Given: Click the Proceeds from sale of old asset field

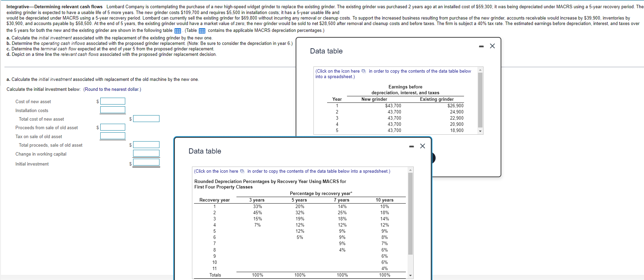Looking at the screenshot, I should point(113,127).
